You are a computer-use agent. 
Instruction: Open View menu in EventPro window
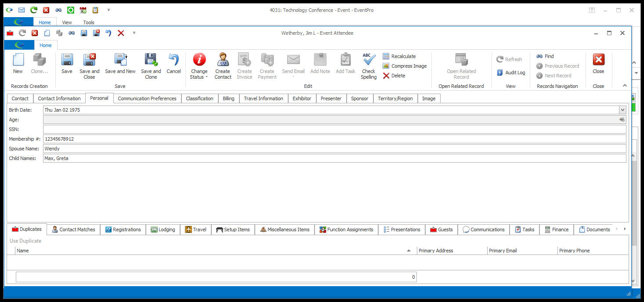67,22
